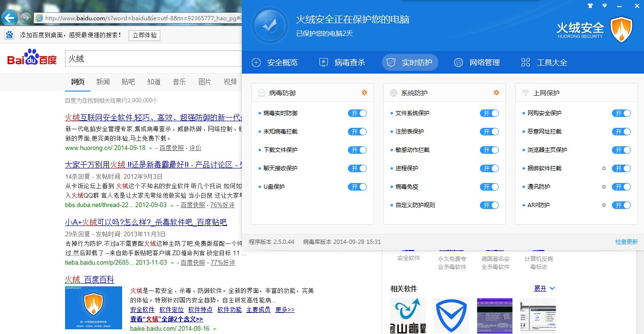
Task: Select the 实时防护 tab
Action: (410, 63)
